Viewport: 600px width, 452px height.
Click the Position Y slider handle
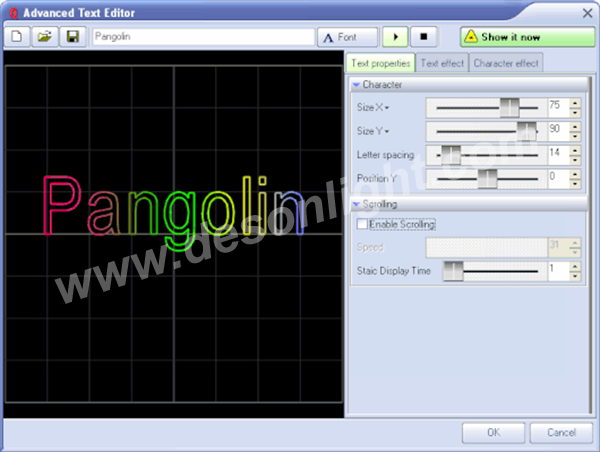coord(488,179)
